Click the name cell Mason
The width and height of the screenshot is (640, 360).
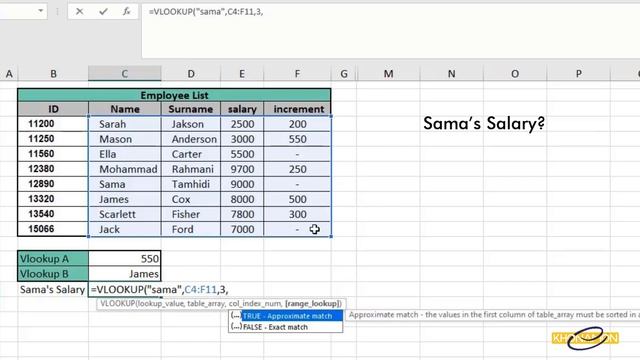click(124, 139)
